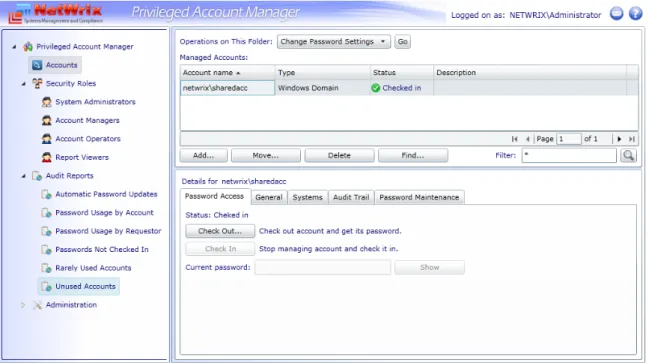The height and width of the screenshot is (363, 649).
Task: Click the Go button
Action: coord(402,41)
